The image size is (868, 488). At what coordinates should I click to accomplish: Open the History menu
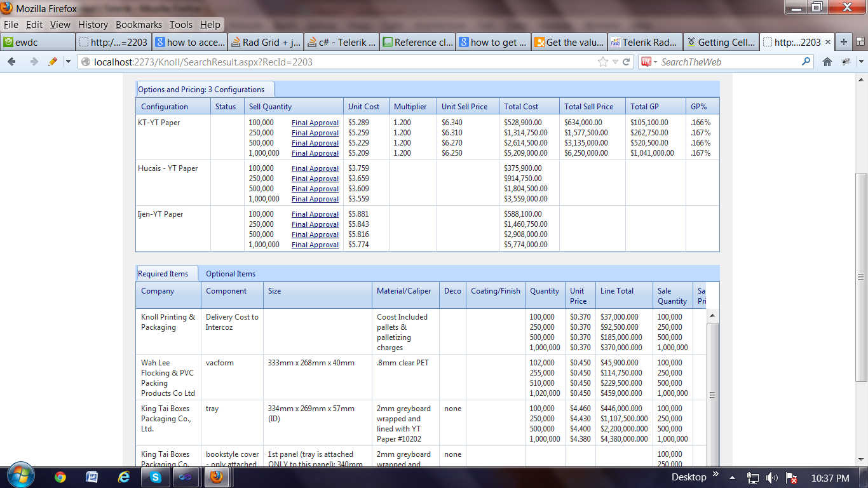(93, 25)
